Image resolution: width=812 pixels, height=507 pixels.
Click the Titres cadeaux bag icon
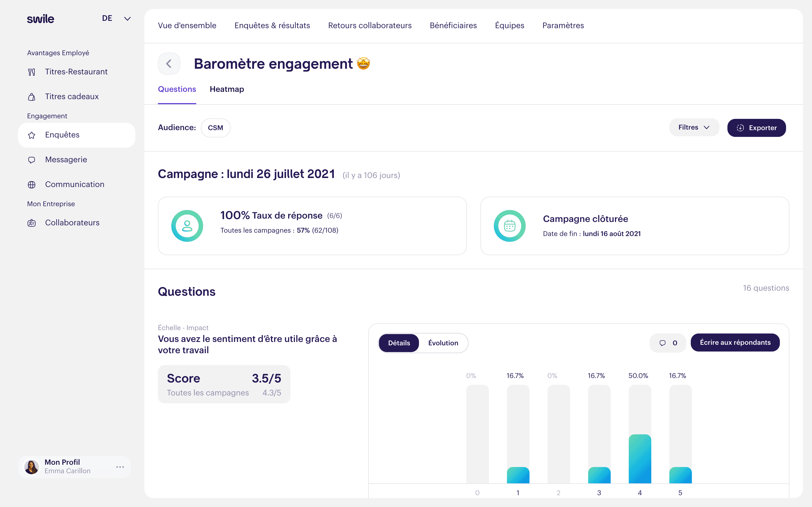[x=32, y=97]
